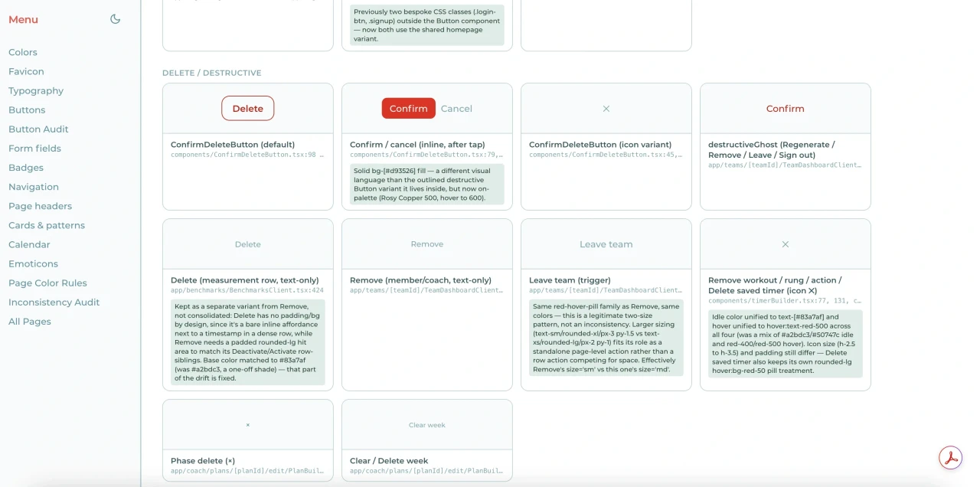This screenshot has height=487, width=980.
Task: Click the Phase delete (×) card title
Action: pyautogui.click(x=203, y=461)
